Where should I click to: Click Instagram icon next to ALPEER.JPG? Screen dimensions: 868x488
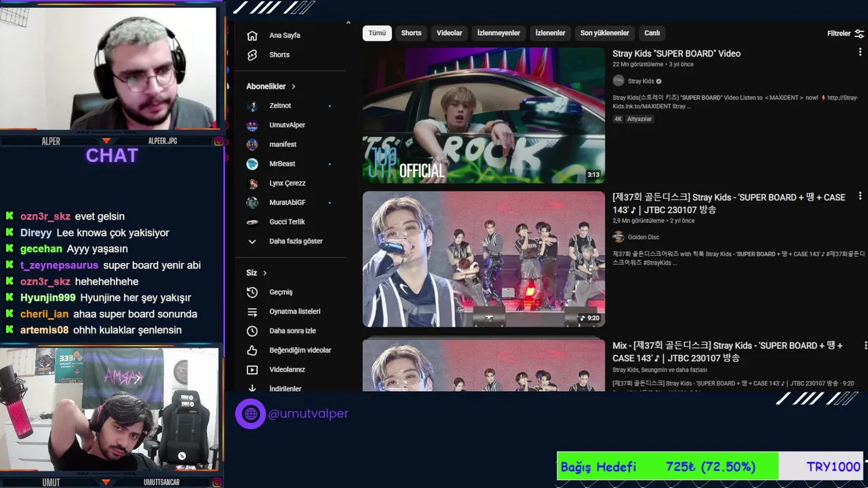218,141
